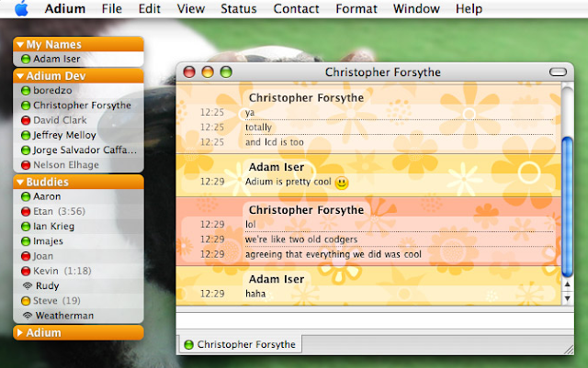The image size is (588, 368).
Task: Toggle the chat window toolbar pill button
Action: tap(558, 72)
